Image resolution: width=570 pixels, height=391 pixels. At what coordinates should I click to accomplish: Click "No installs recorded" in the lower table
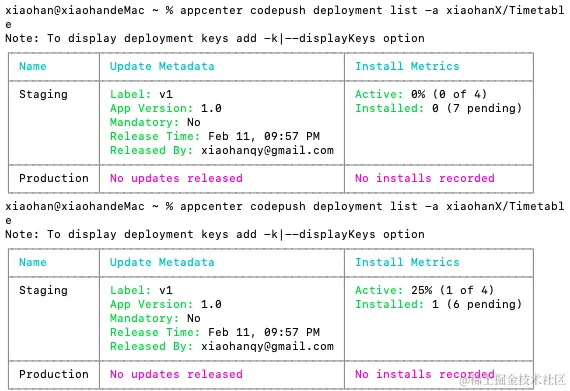425,374
